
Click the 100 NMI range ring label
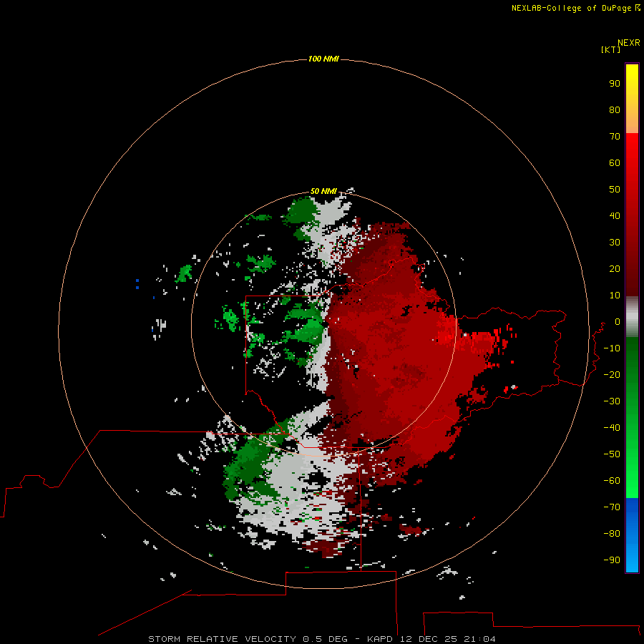323,59
